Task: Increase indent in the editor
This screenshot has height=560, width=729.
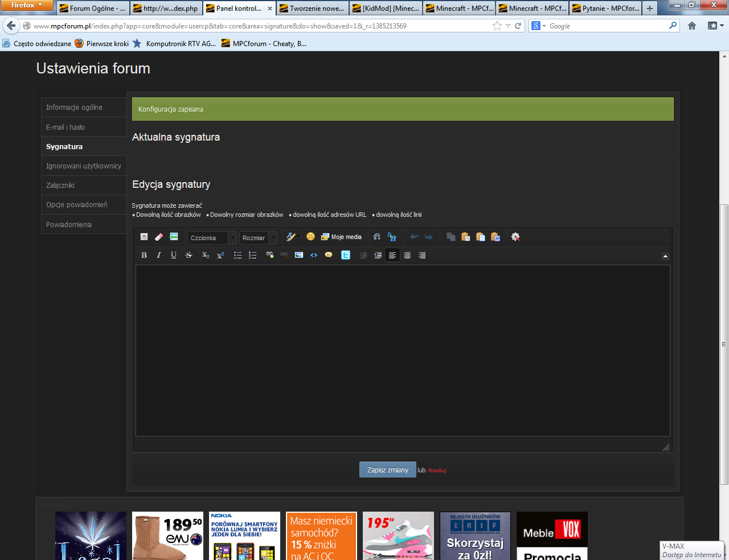Action: coord(378,256)
